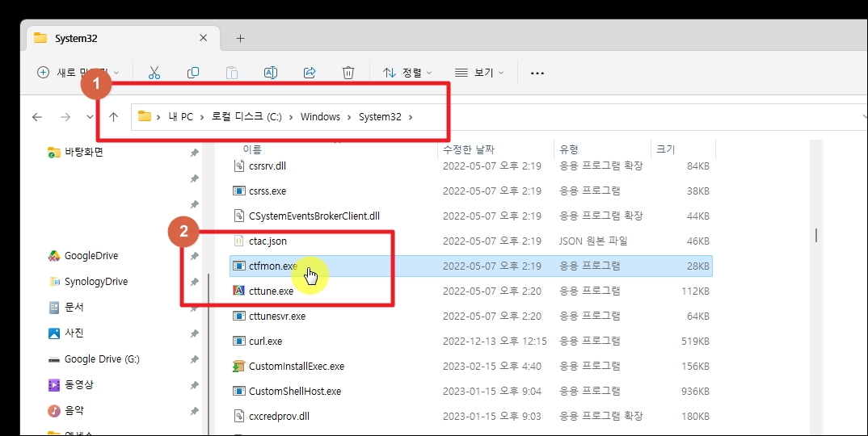Click the Copy icon in toolbar
Image resolution: width=868 pixels, height=436 pixels.
click(x=193, y=73)
